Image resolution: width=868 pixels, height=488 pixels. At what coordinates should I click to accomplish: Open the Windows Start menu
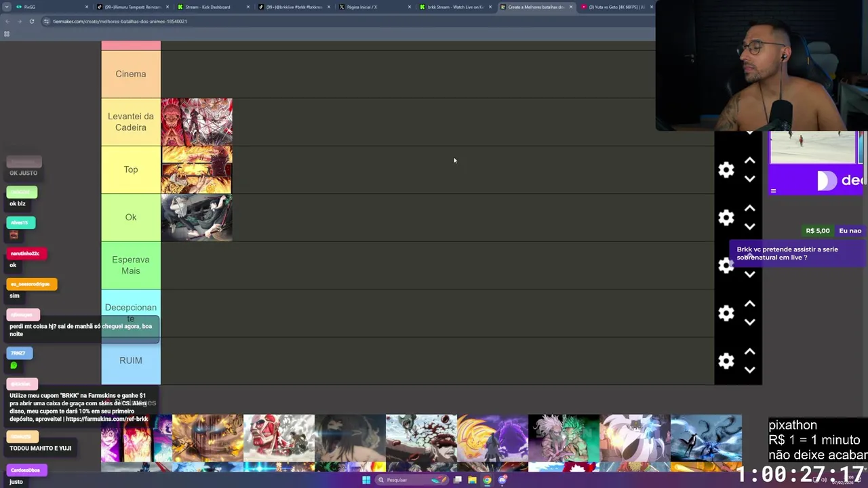tap(366, 480)
